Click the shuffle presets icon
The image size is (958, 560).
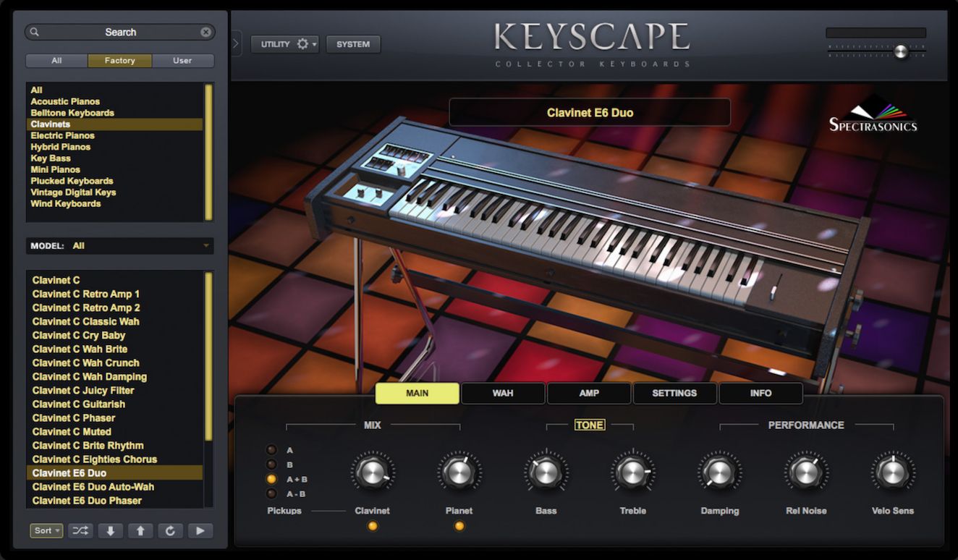point(80,530)
